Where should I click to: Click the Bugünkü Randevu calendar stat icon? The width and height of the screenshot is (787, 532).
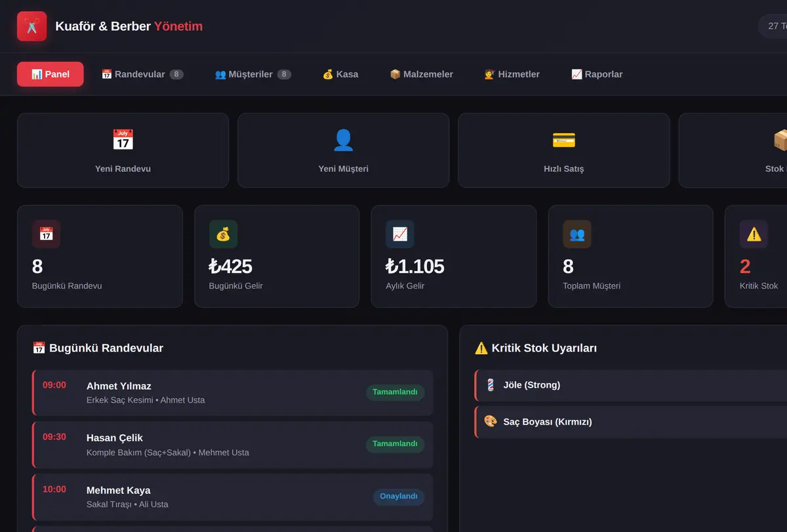(x=46, y=234)
